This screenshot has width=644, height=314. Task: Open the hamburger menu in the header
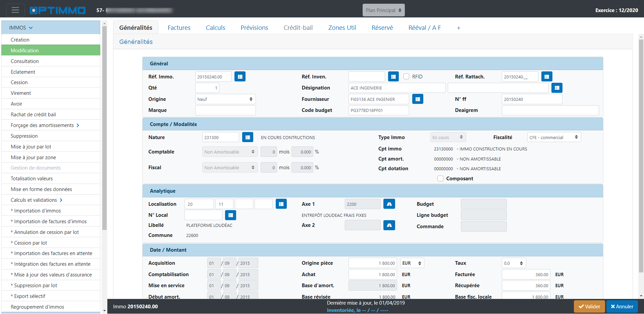(x=15, y=10)
